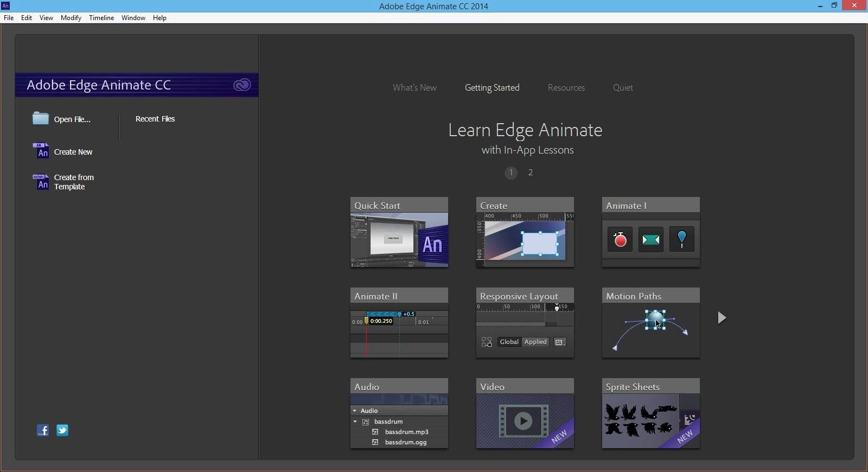Click the preset menu button beside Applied
The width and height of the screenshot is (868, 472).
560,342
